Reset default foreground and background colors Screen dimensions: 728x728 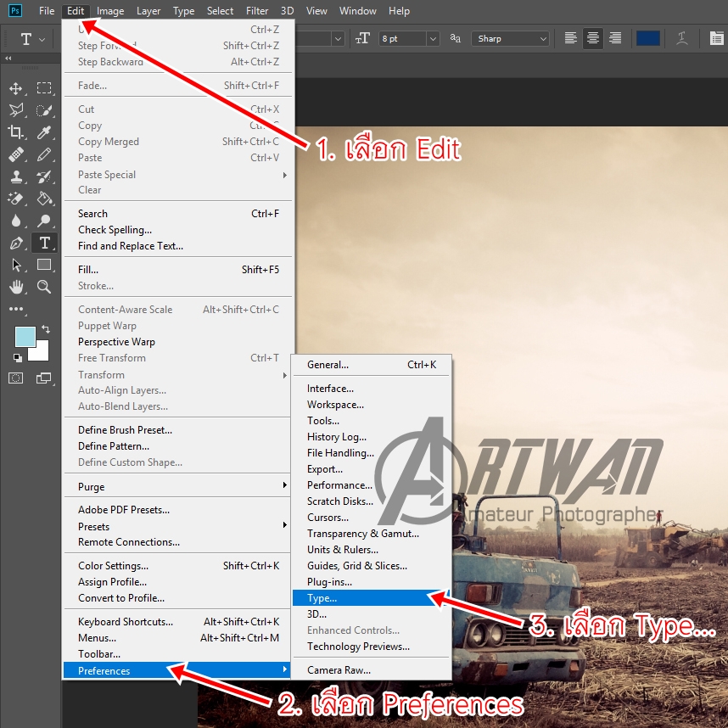coord(17,357)
